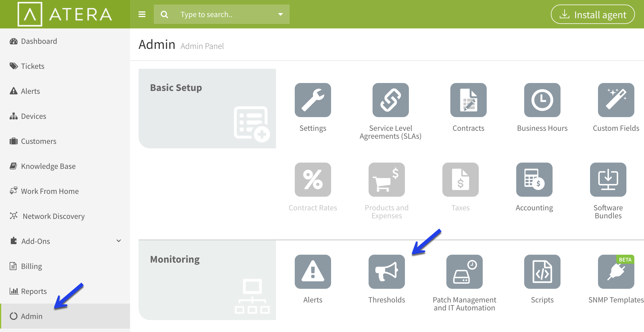Open the Software Bundles download icon
This screenshot has width=644, height=332.
(x=608, y=180)
